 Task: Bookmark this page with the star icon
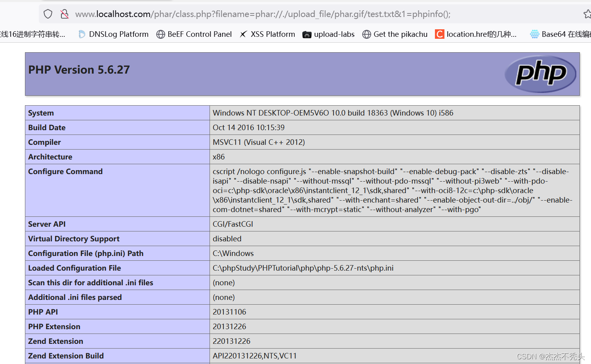coord(587,14)
